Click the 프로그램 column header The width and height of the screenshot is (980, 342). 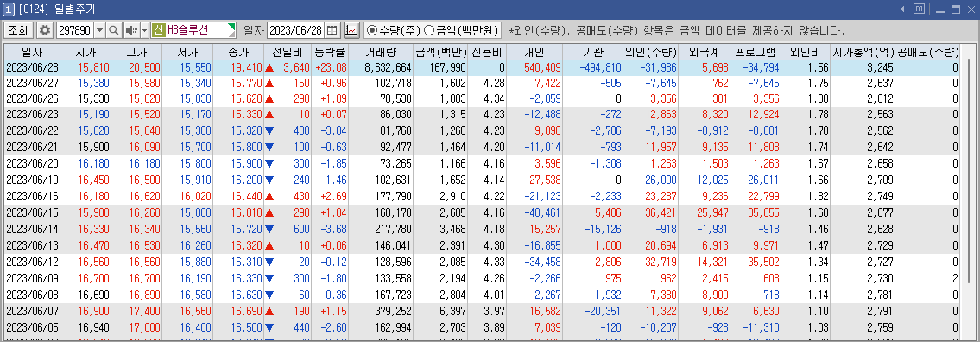click(756, 52)
